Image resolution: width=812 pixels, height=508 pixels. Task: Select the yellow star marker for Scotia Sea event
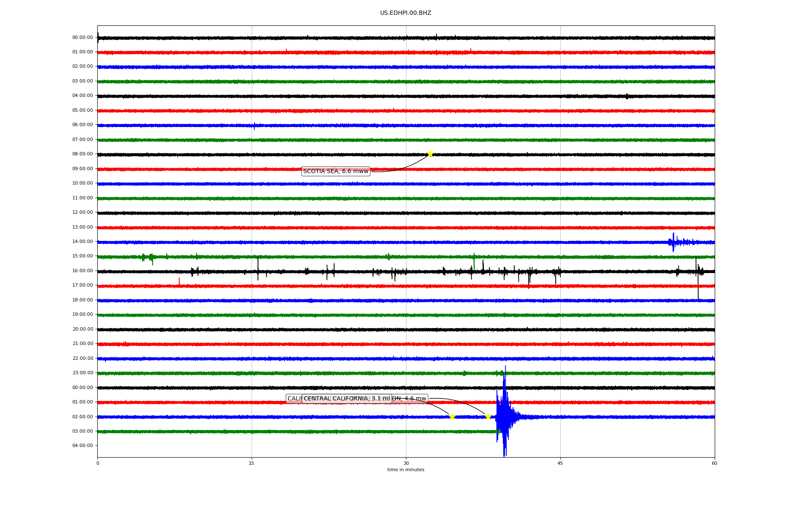[430, 154]
